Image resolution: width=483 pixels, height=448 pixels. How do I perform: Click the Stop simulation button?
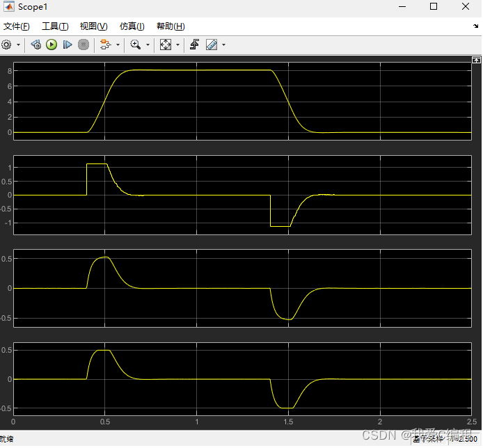[x=84, y=45]
